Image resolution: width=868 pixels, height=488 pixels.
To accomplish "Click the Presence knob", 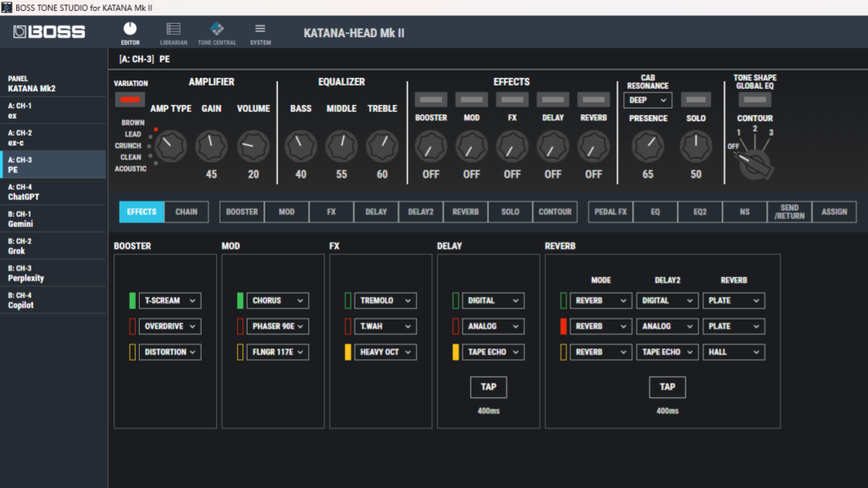I will pos(648,146).
